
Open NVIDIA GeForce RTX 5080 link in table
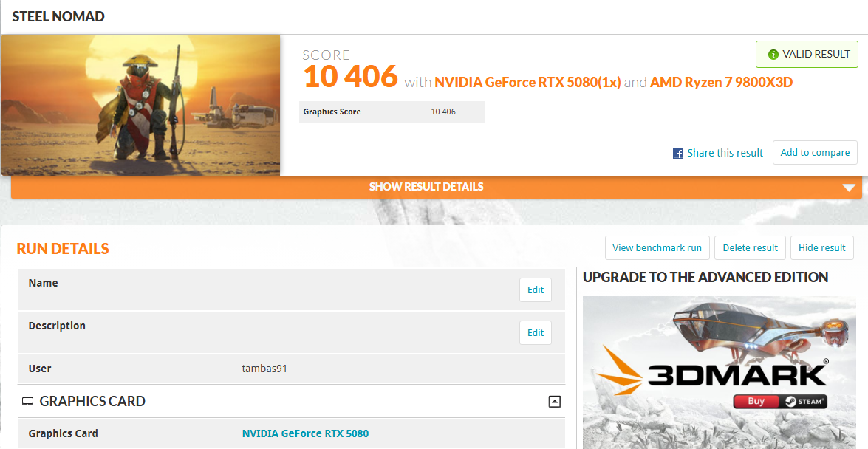305,433
